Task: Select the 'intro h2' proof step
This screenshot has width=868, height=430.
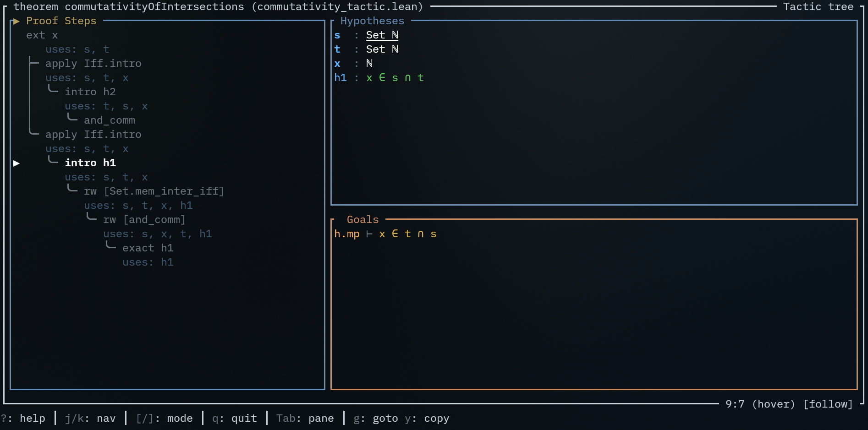Action: pos(90,92)
